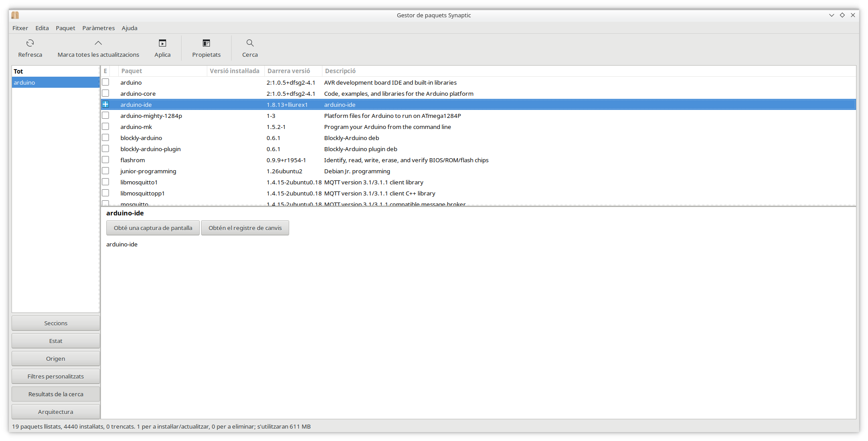The image size is (868, 441).
Task: Toggle the blockly-arduino-plugin checkbox
Action: (x=105, y=149)
